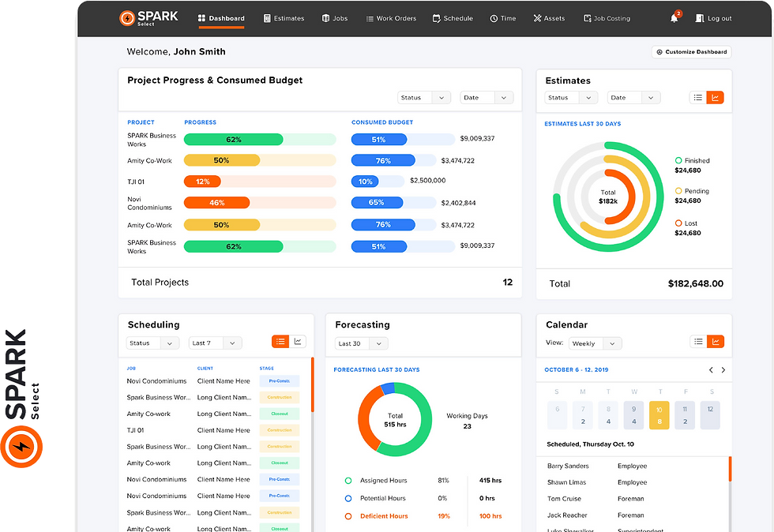Select the chart view icon in Calendar panel

coord(716,342)
